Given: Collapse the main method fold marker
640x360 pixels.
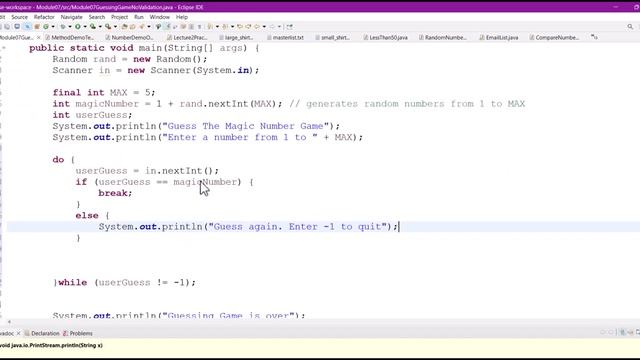Looking at the screenshot, I should point(4,48).
